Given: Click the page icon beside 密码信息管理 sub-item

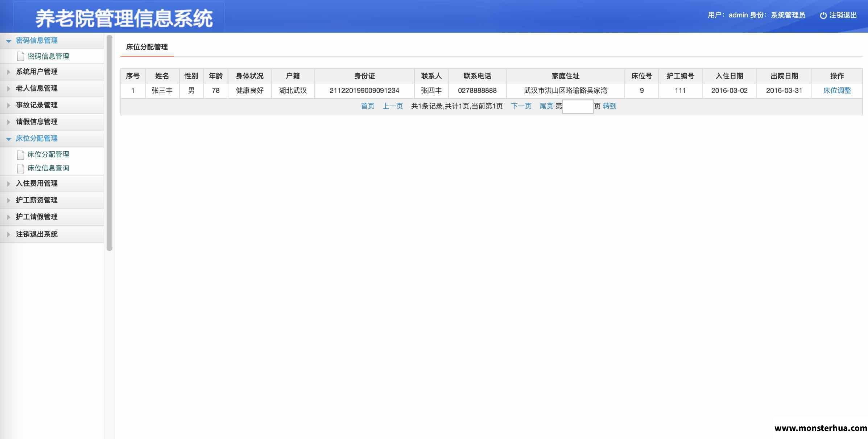Looking at the screenshot, I should click(21, 56).
